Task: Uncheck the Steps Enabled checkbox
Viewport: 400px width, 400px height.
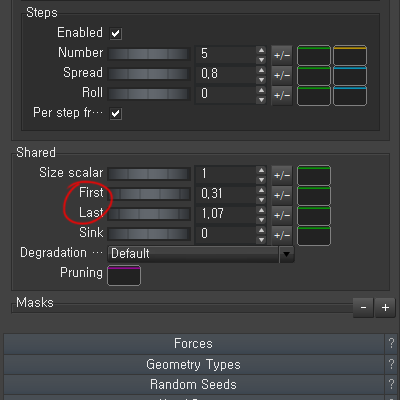Action: point(116,33)
